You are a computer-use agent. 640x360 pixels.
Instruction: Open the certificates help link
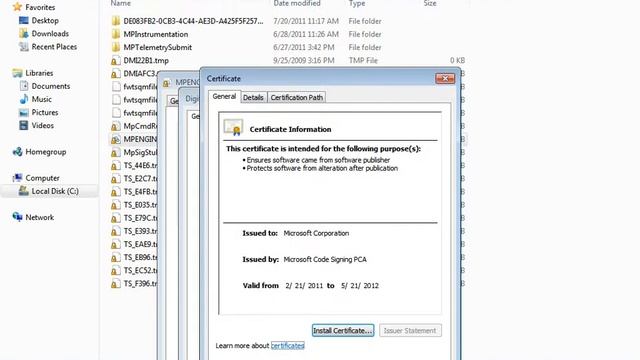coord(287,346)
